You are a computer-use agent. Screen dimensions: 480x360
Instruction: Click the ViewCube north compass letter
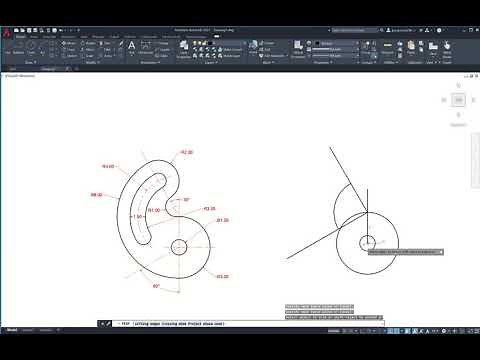click(x=459, y=86)
